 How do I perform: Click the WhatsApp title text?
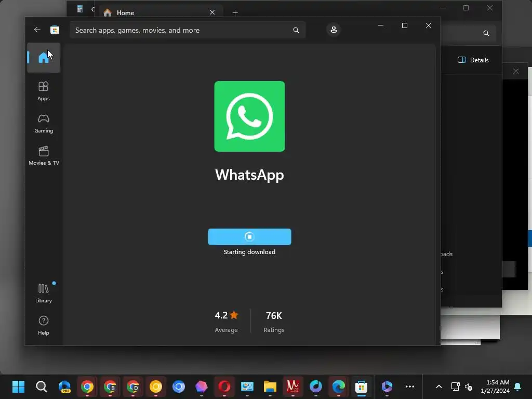(249, 175)
